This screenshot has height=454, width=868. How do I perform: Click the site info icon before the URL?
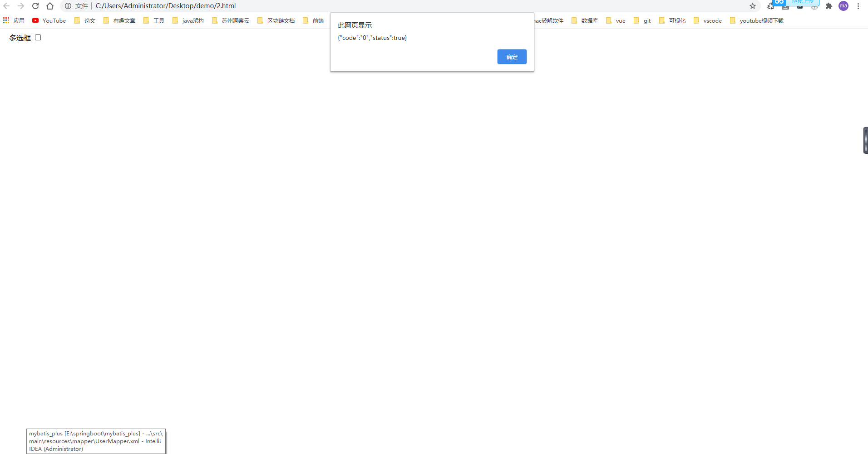pyautogui.click(x=68, y=6)
